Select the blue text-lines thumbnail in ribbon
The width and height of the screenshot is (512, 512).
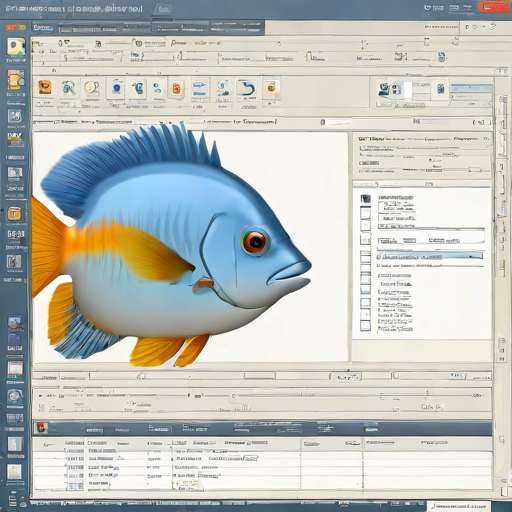[200, 89]
